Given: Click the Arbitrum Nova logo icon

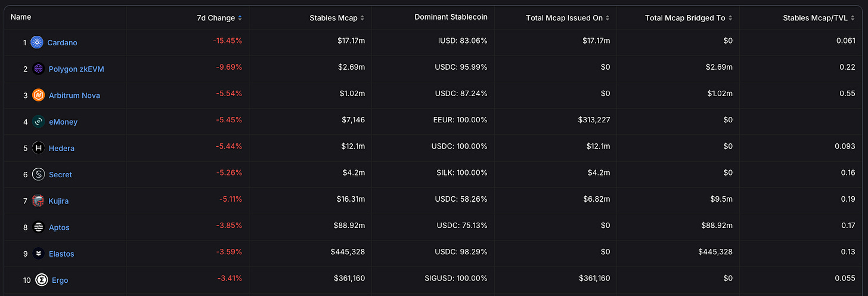Looking at the screenshot, I should point(39,95).
